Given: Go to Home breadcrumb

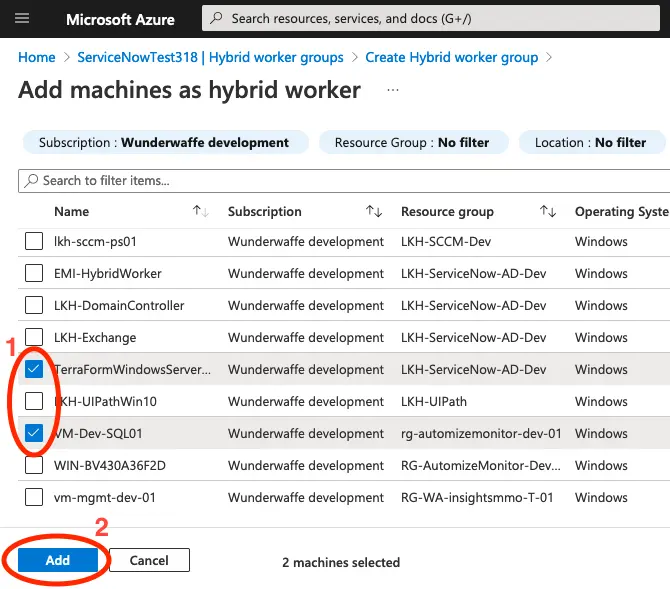Looking at the screenshot, I should click(x=37, y=57).
